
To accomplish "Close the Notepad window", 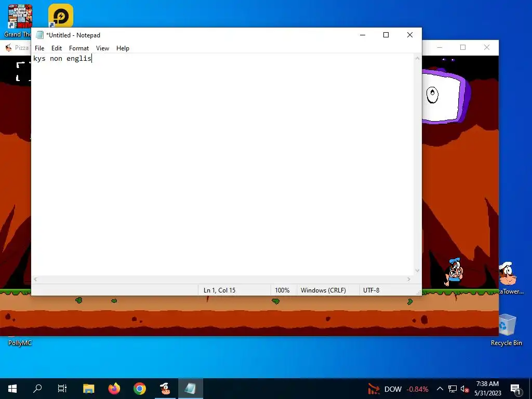I will 409,35.
